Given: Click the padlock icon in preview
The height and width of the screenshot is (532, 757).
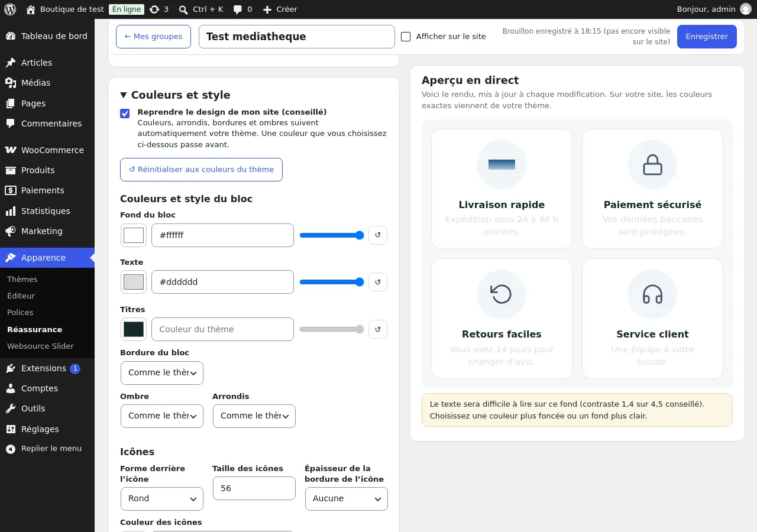Looking at the screenshot, I should (x=652, y=165).
